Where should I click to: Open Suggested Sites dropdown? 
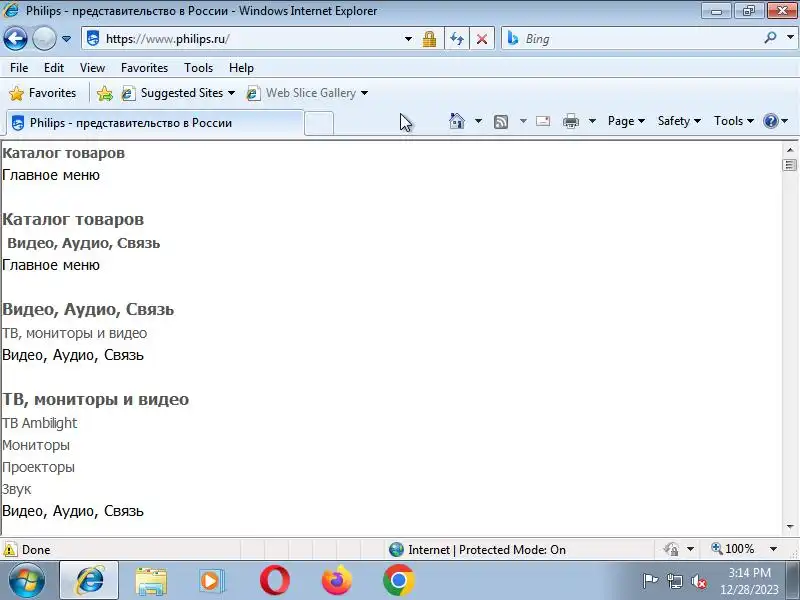pos(178,93)
